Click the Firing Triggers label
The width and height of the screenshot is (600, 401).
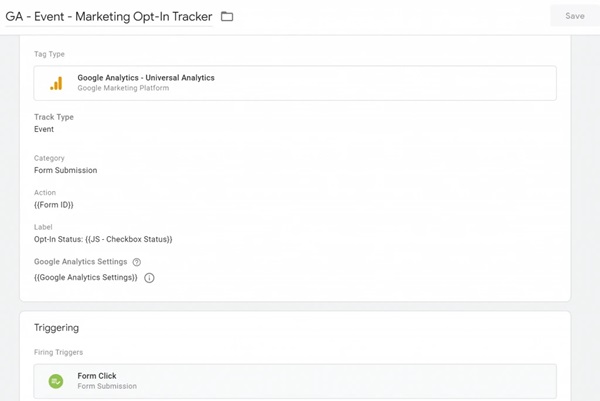[57, 350]
